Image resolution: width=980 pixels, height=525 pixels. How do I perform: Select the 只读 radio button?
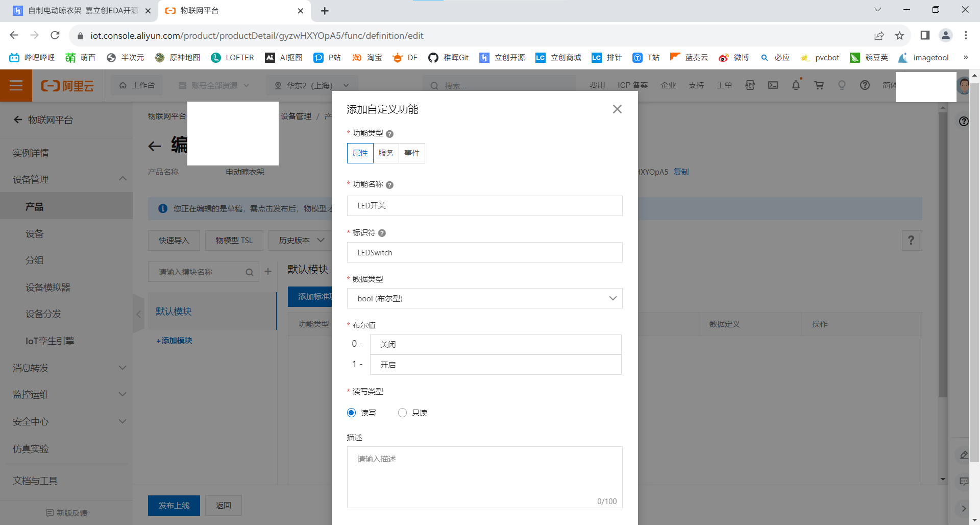click(x=402, y=413)
